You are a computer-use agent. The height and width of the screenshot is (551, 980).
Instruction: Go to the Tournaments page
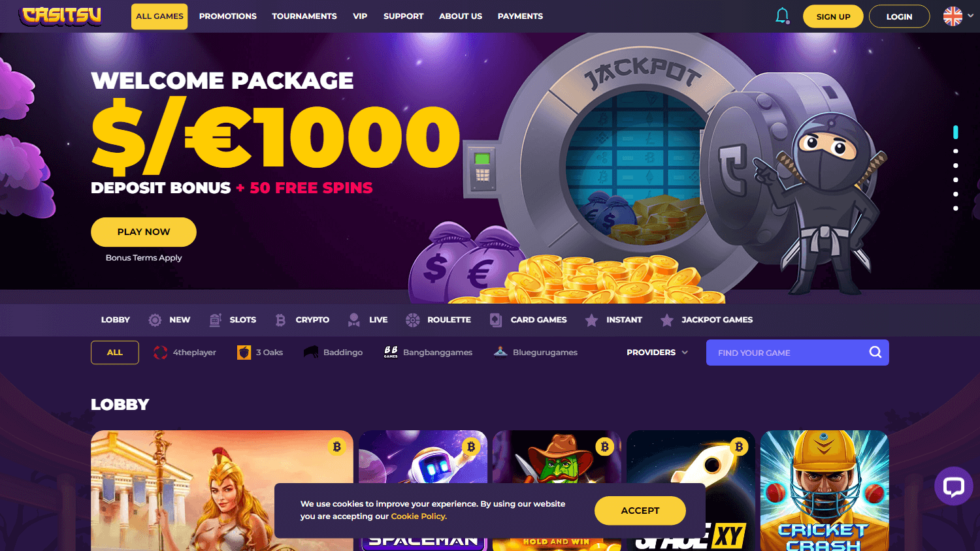point(304,16)
